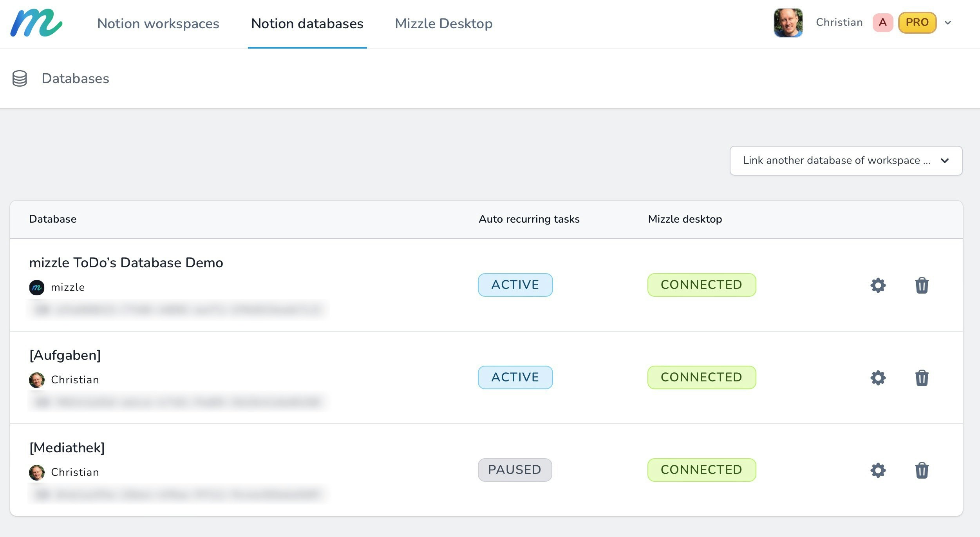Viewport: 980px width, 537px height.
Task: Open the [Mediathek] database entry
Action: click(x=67, y=448)
